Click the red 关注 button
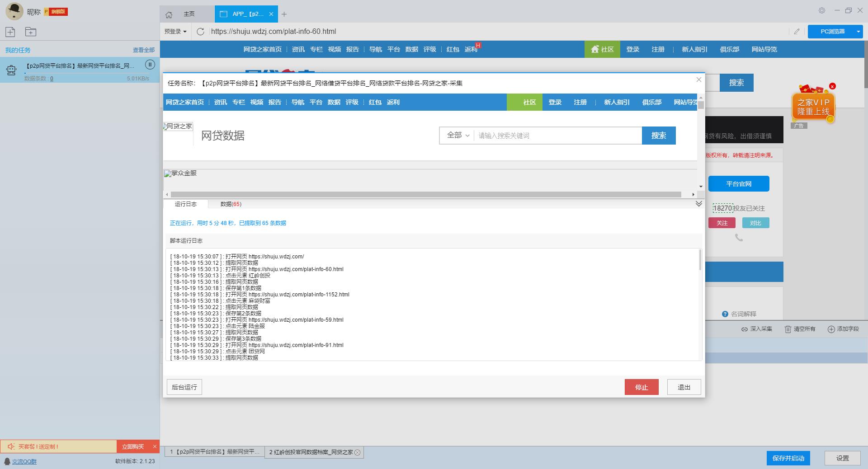The image size is (868, 469). pos(722,223)
